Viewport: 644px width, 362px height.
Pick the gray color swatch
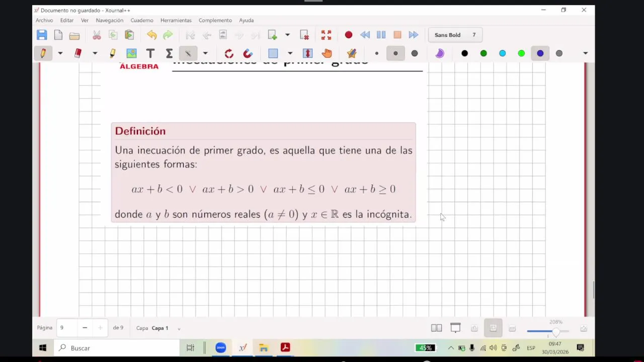559,53
